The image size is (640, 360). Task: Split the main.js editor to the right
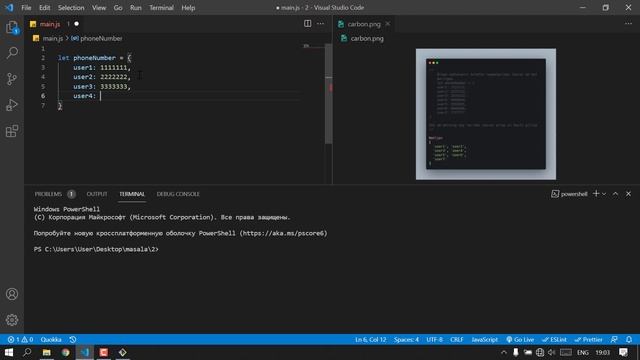(x=307, y=24)
